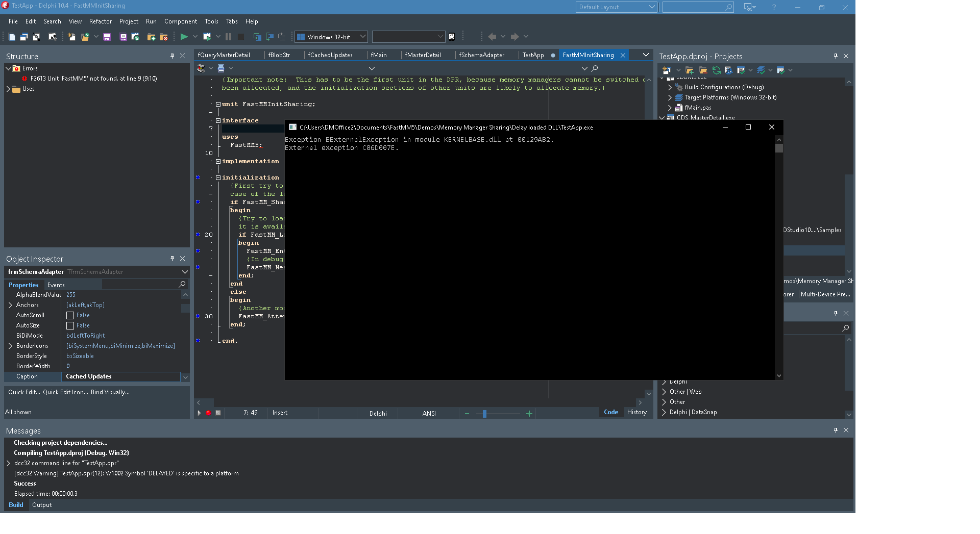Click the Build Configurations activate icon in Projects toolbar
The image size is (980, 534).
(x=741, y=70)
